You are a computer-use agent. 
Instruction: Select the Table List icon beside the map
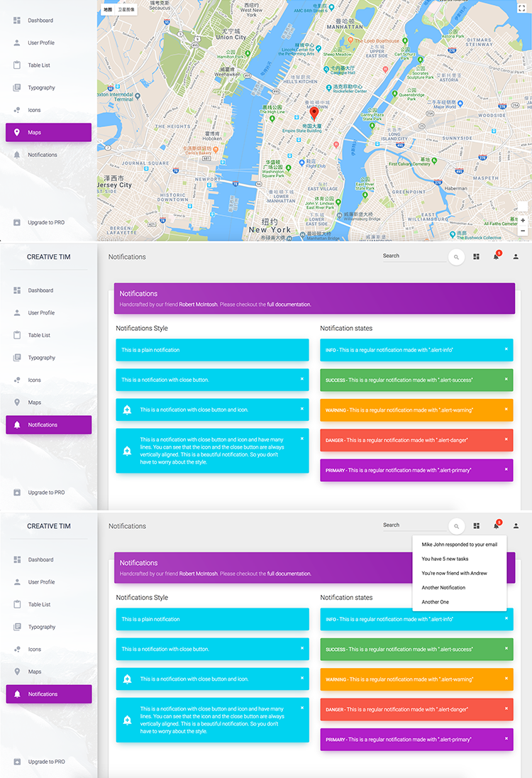pos(17,65)
